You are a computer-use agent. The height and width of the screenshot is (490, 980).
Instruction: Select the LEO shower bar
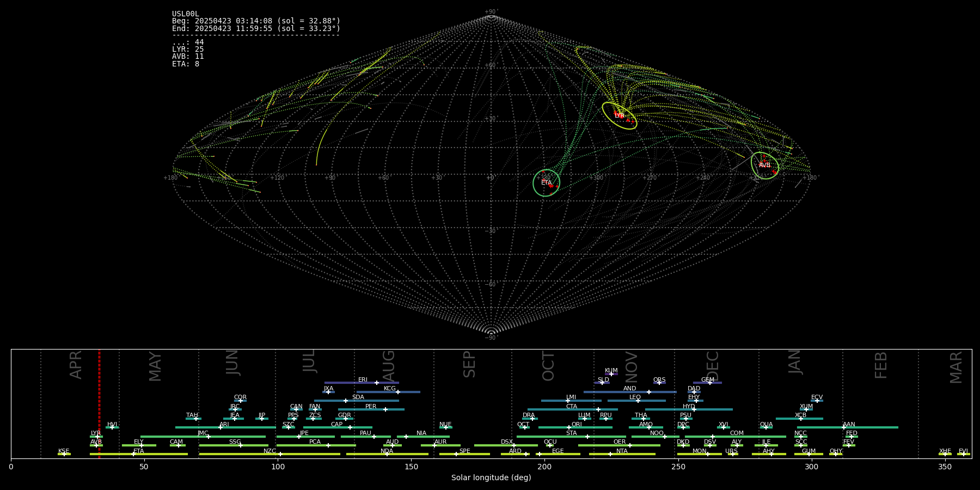click(636, 401)
